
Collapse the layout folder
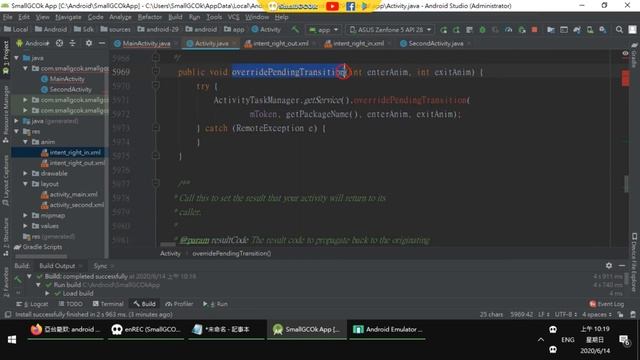25,184
